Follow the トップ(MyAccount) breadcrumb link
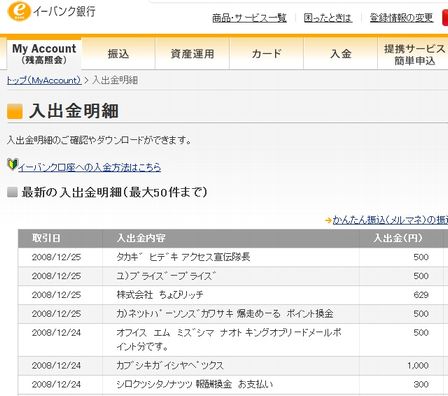 click(44, 80)
